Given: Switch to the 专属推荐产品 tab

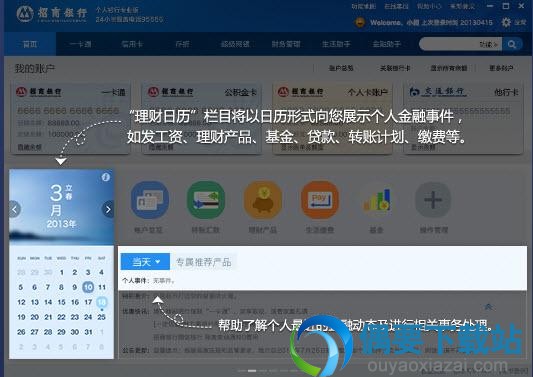Looking at the screenshot, I should pos(204,262).
